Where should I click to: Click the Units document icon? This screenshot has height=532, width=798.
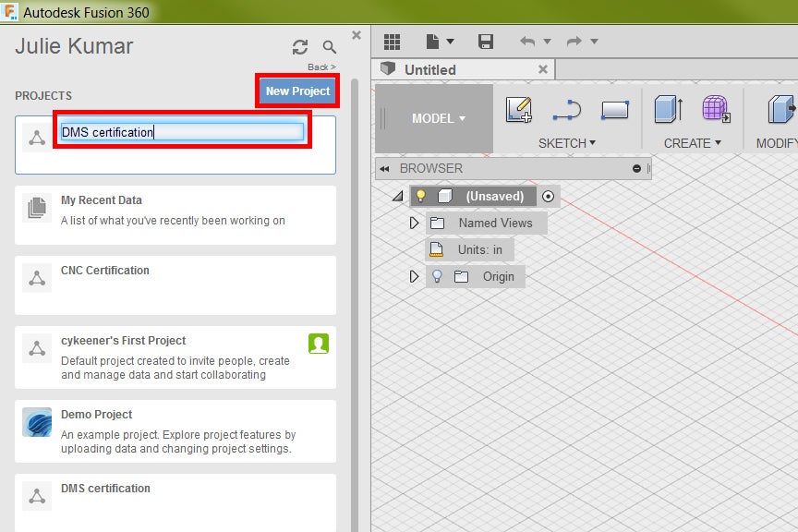click(x=436, y=249)
